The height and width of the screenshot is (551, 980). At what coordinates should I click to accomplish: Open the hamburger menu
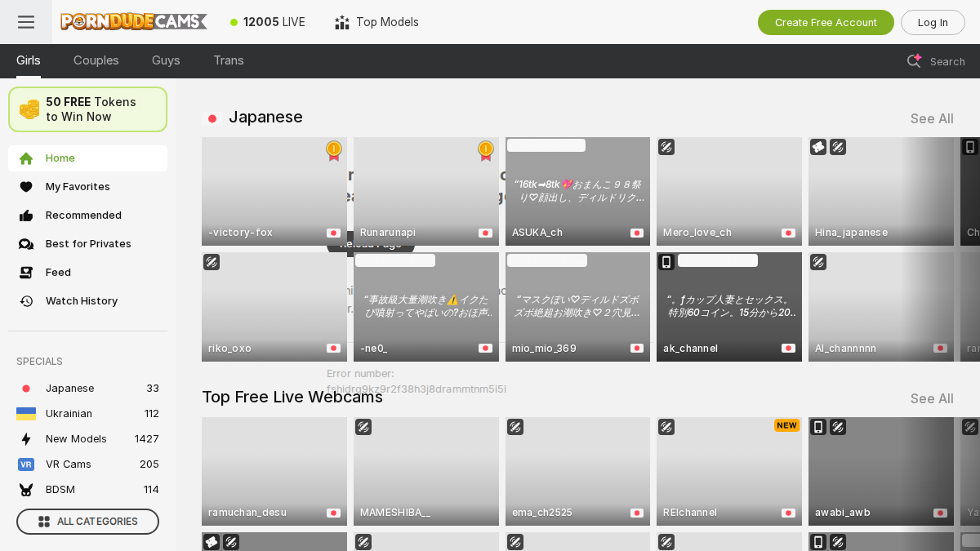coord(26,22)
